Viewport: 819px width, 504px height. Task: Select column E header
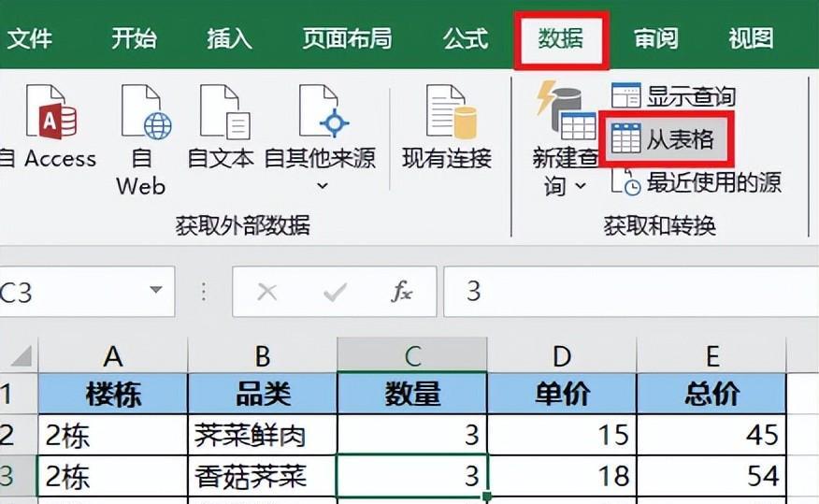point(711,356)
